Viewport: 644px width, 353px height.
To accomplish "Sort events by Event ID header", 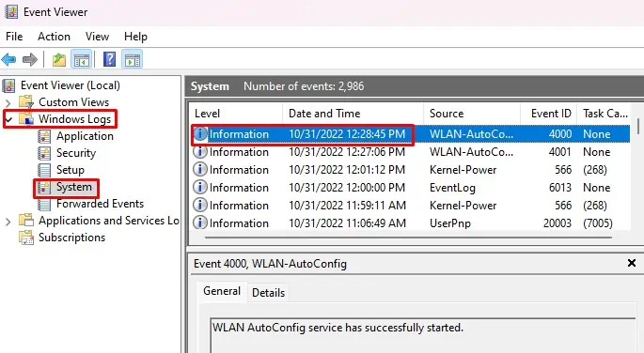I will click(x=549, y=114).
